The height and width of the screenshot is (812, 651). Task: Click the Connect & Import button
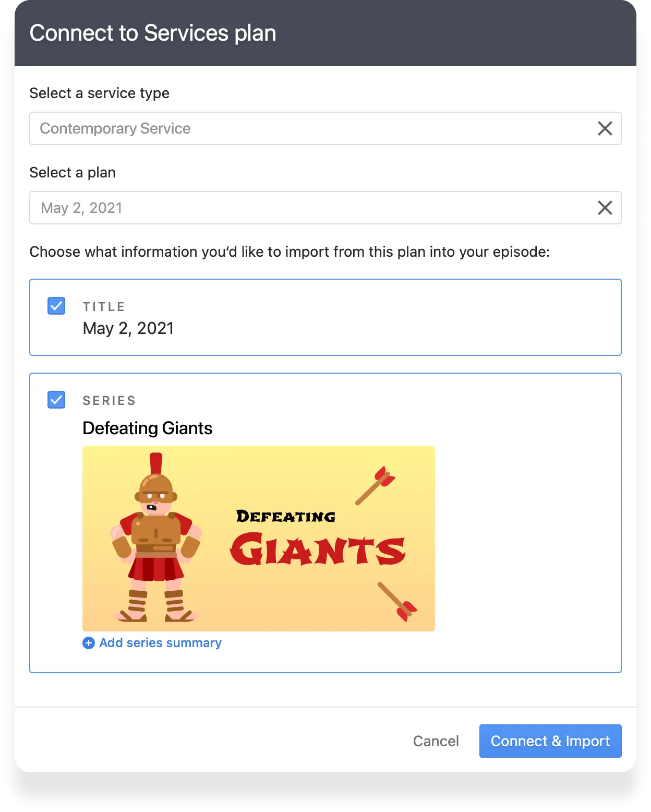tap(550, 741)
